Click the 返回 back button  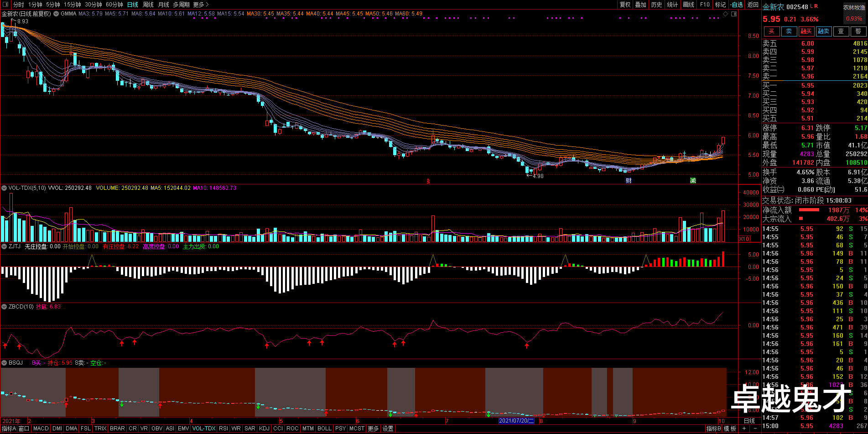click(753, 5)
